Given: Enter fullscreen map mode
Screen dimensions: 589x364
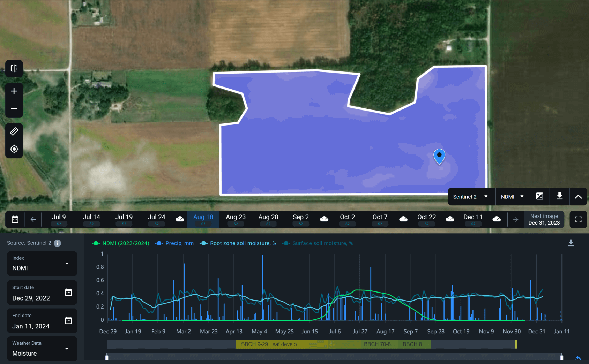Looking at the screenshot, I should pyautogui.click(x=578, y=219).
